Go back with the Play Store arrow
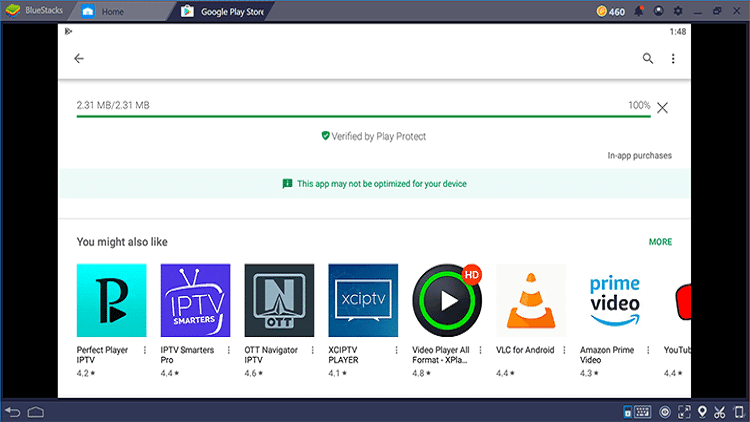Viewport: 750px width, 422px height. 79,58
